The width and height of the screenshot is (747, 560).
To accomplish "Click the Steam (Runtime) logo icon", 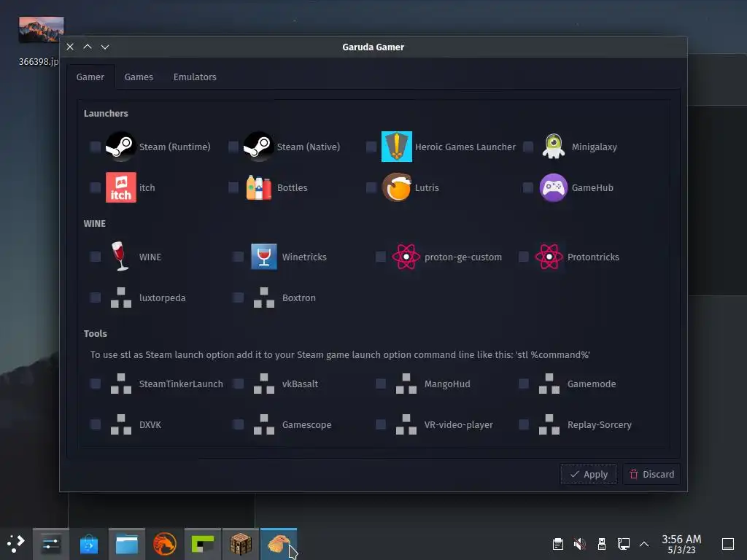I will pyautogui.click(x=120, y=147).
